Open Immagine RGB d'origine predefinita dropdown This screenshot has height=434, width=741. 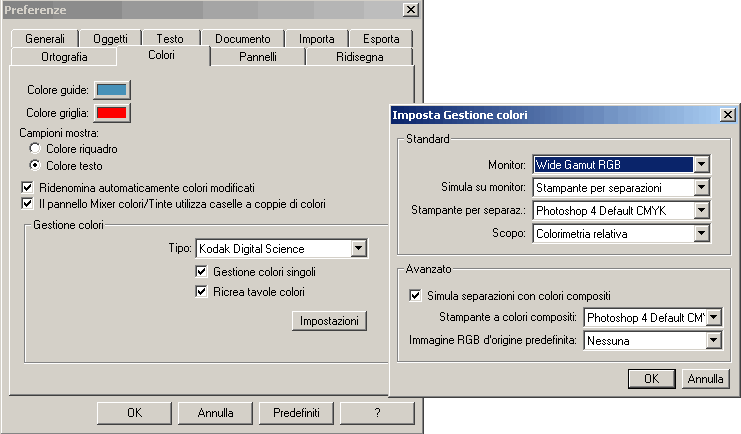point(713,341)
